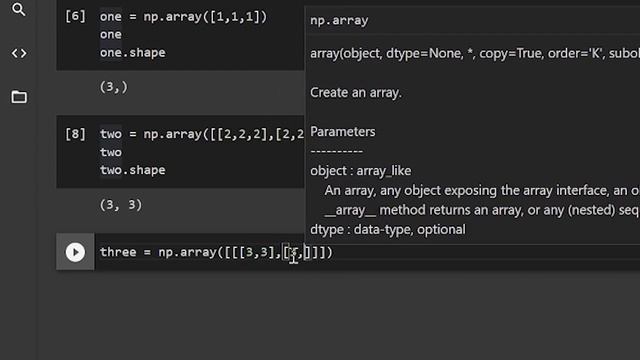Viewport: 640px width, 360px height.
Task: Place cursor in 'three = np.array' code line
Action: coord(216,252)
